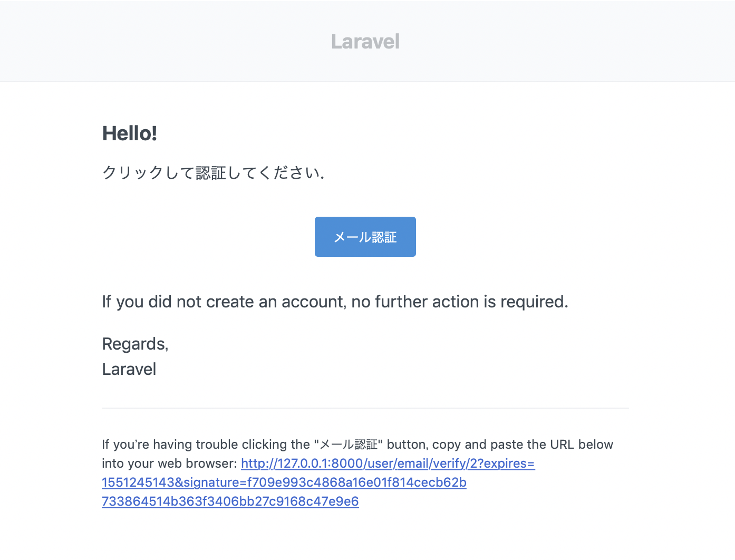Click the third line of the verification URL
The width and height of the screenshot is (735, 560).
coord(230,501)
